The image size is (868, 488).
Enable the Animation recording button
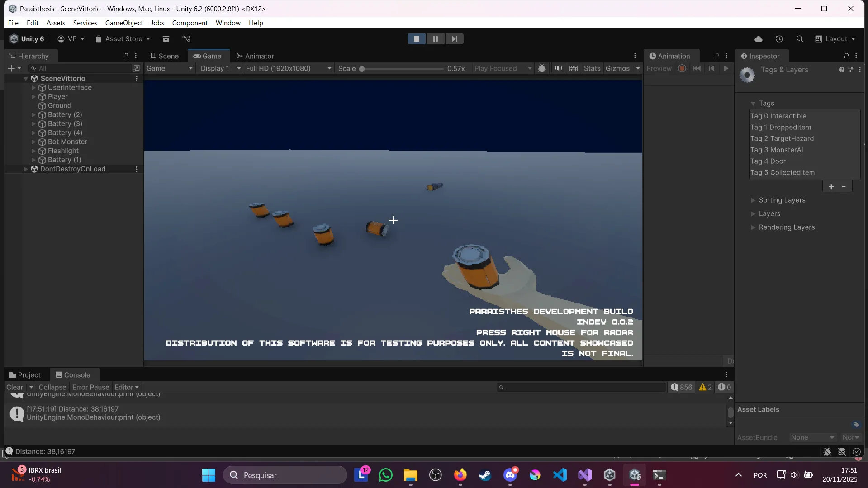tap(682, 68)
